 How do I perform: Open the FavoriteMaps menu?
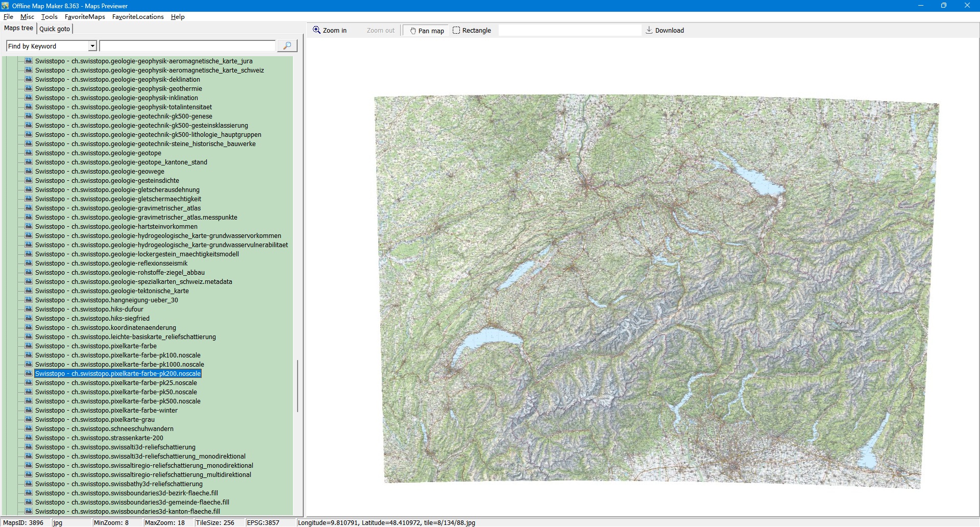point(85,17)
